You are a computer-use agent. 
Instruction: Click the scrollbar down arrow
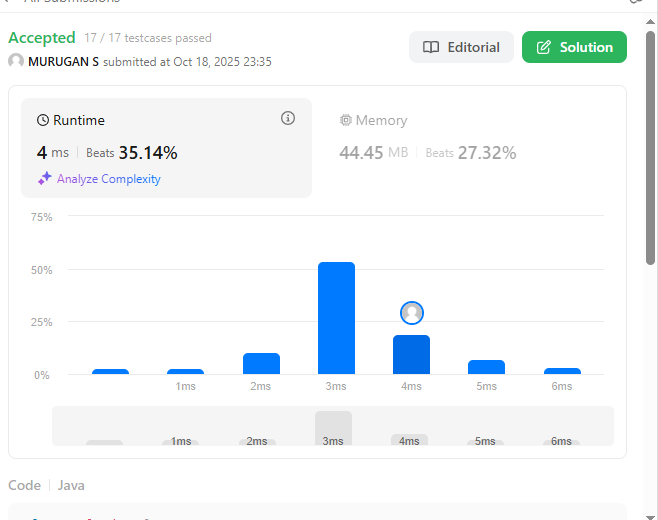click(x=650, y=517)
